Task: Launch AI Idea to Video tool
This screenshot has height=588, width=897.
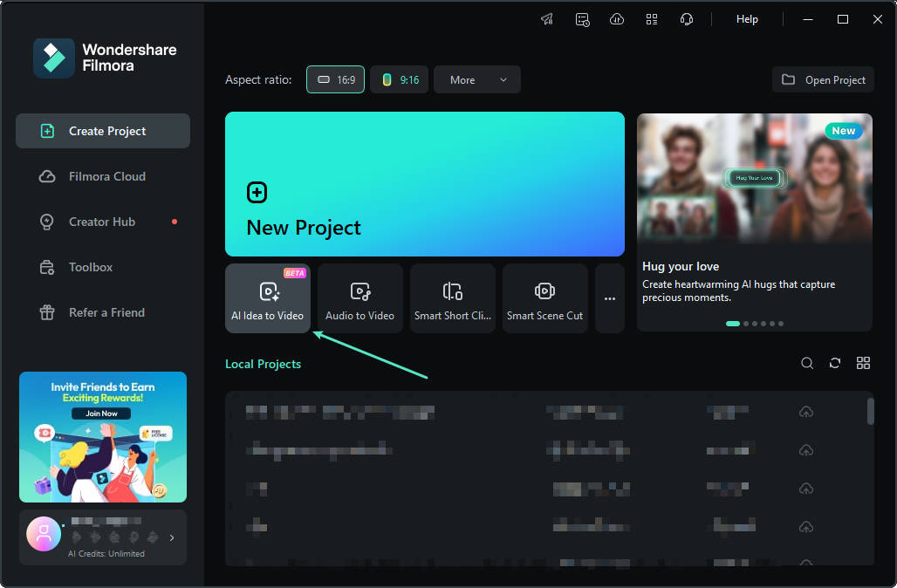Action: [x=268, y=298]
